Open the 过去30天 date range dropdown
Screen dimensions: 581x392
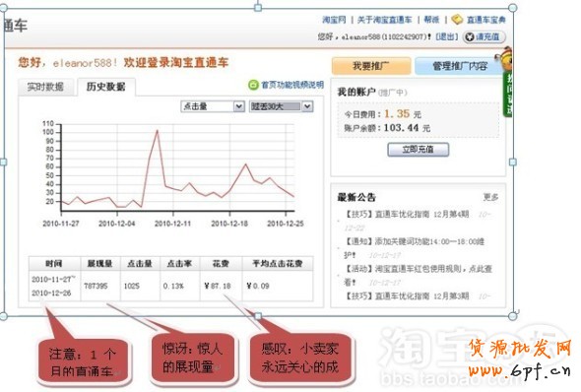[282, 106]
